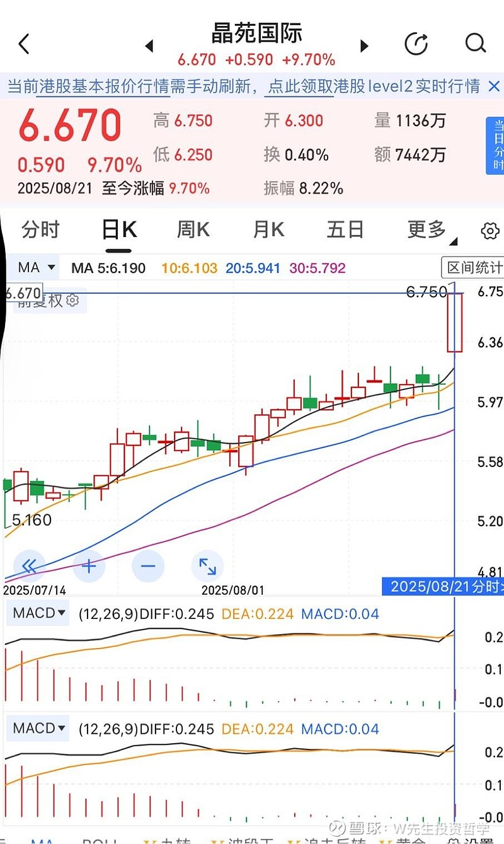Open 前复权 adjustment settings
This screenshot has width=504, height=844.
48,300
